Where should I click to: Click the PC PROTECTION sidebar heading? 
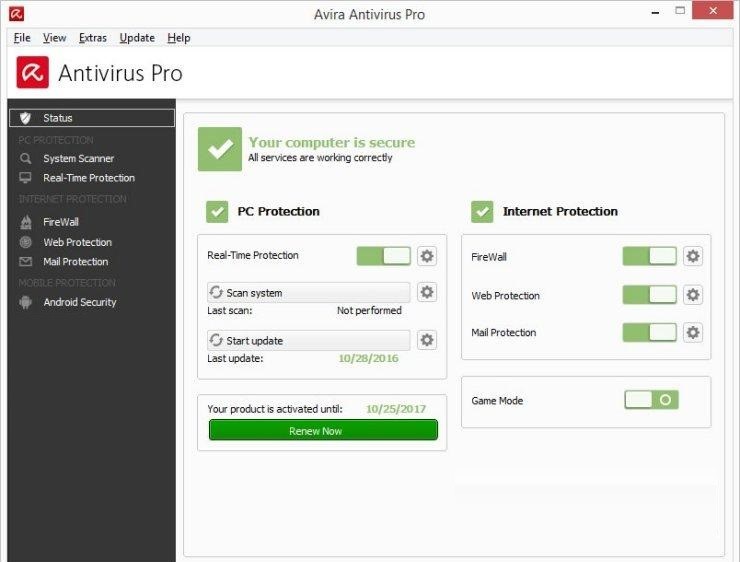[56, 140]
